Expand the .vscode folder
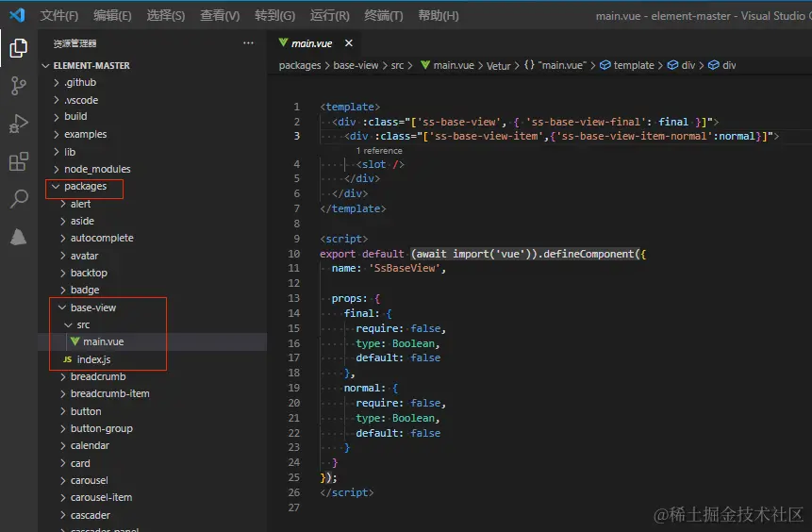Viewport: 812px width, 532px height. pyautogui.click(x=152, y=100)
